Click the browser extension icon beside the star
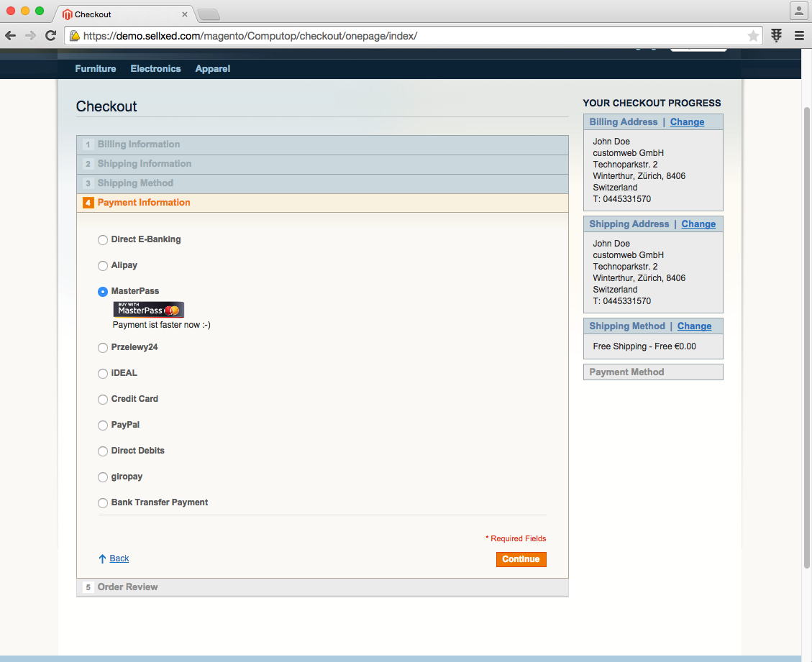812x662 pixels. 776,36
